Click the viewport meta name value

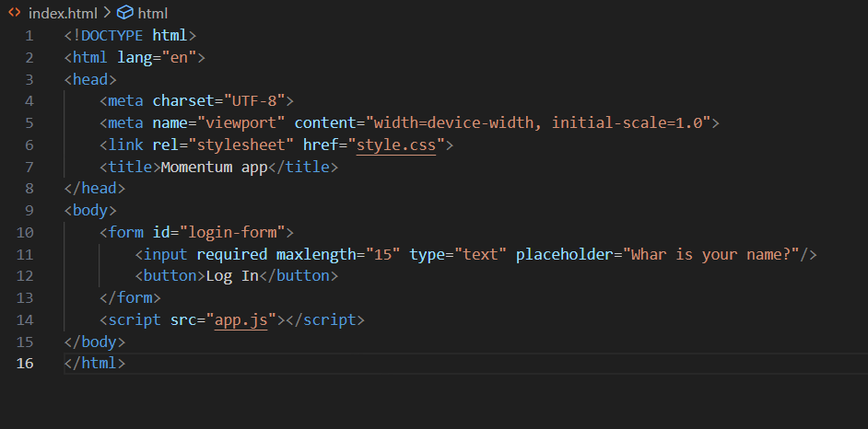coord(240,122)
